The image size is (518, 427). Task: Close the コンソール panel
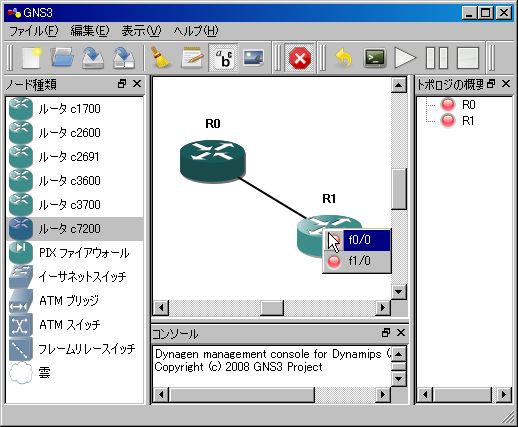pyautogui.click(x=401, y=333)
